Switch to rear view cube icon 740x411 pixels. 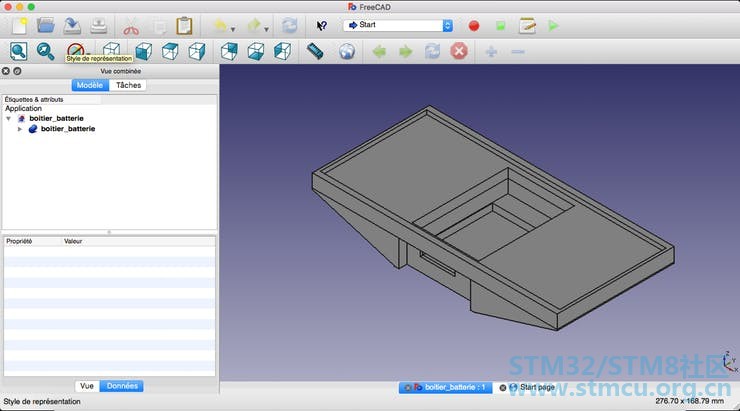[x=229, y=51]
